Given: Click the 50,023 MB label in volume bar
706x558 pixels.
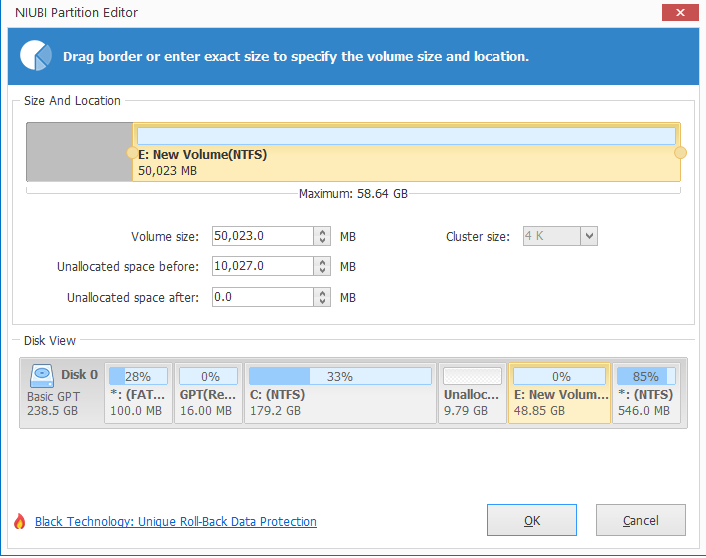Looking at the screenshot, I should (x=167, y=171).
